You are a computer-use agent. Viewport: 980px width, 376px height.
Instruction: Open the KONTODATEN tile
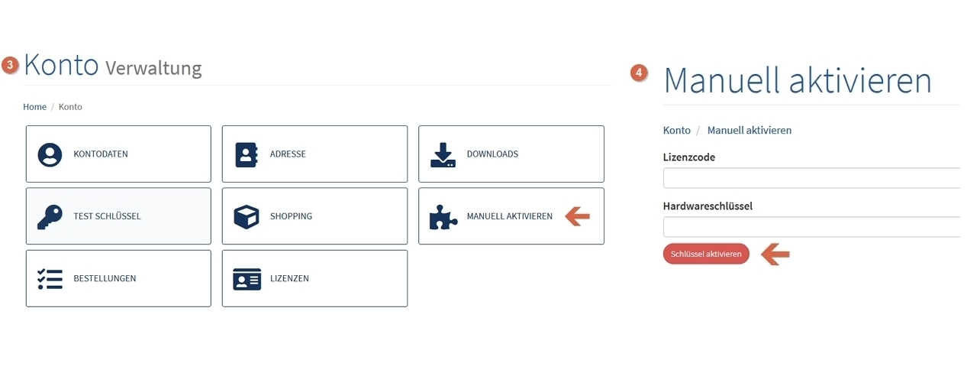coord(118,154)
